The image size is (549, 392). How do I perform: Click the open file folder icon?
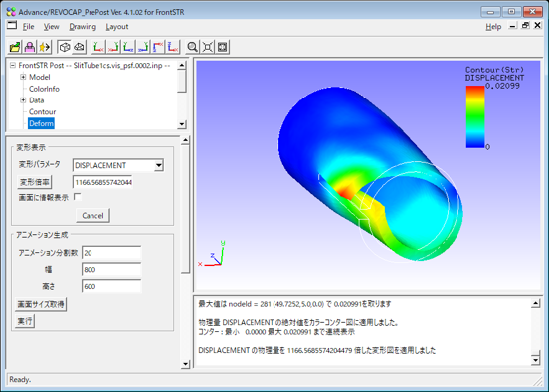click(15, 47)
